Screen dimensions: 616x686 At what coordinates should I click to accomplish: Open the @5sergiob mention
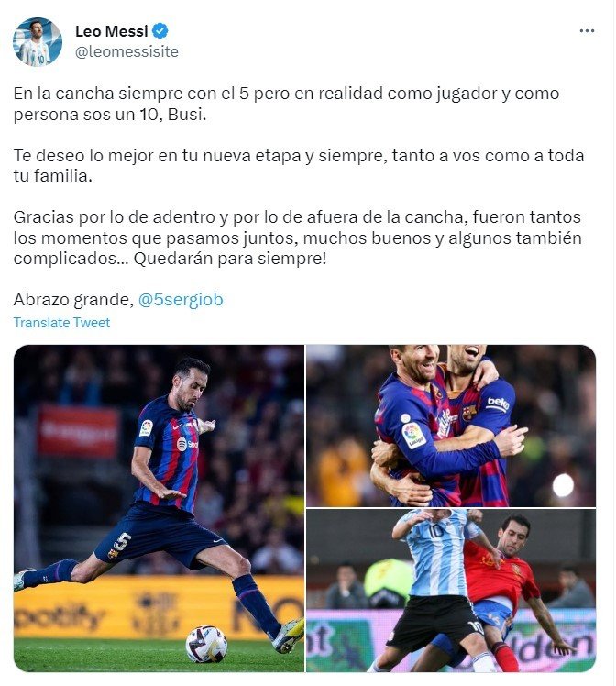point(181,300)
